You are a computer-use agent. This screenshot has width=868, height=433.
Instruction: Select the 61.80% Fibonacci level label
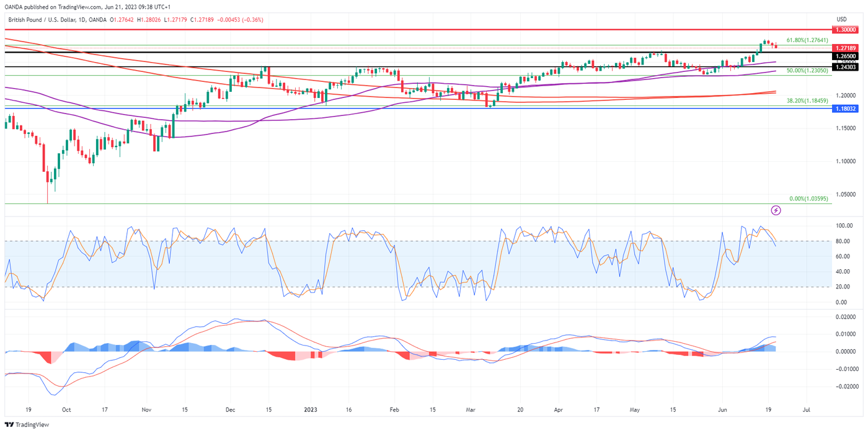[x=807, y=40]
